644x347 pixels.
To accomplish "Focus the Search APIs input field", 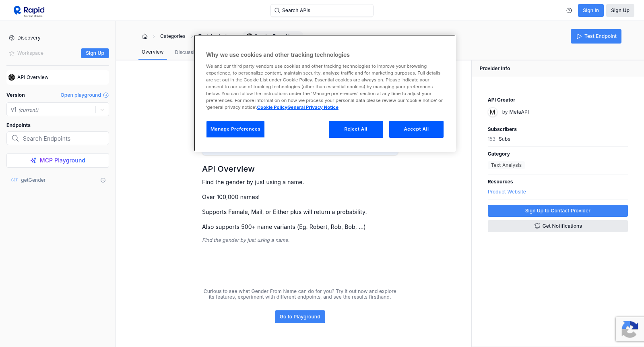I will [x=322, y=10].
